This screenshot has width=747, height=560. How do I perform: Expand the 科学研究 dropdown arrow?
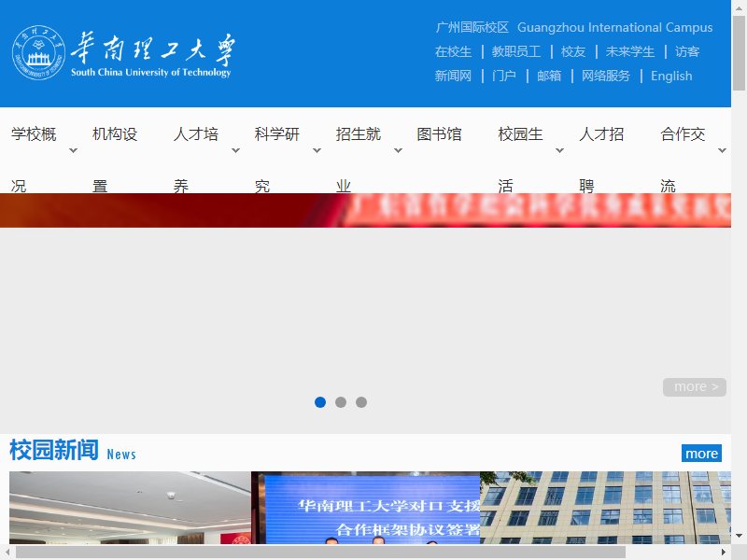[x=317, y=150]
